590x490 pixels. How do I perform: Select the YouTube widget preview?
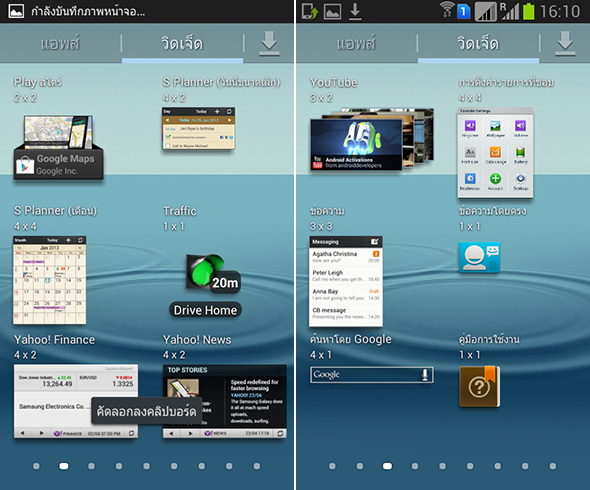click(x=371, y=139)
